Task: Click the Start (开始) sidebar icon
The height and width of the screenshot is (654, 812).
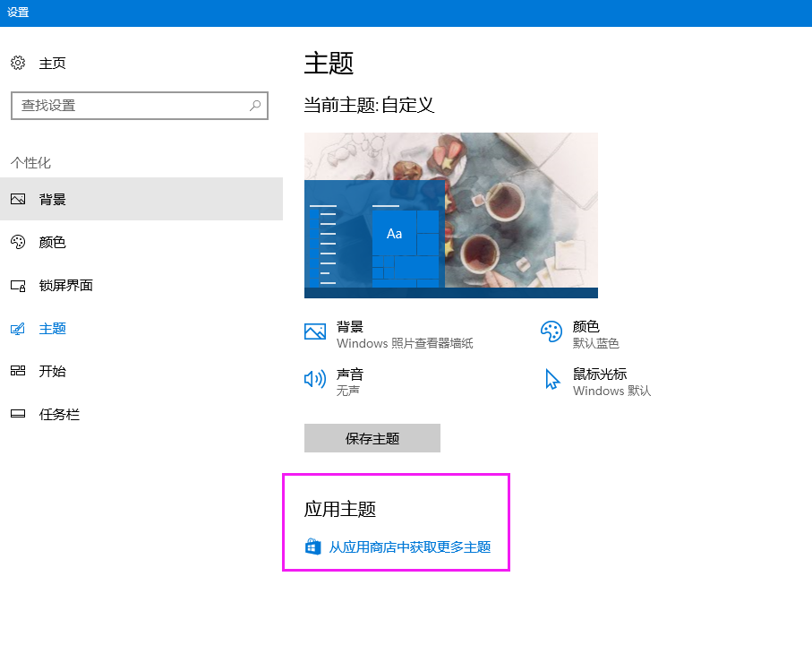Action: tap(18, 371)
